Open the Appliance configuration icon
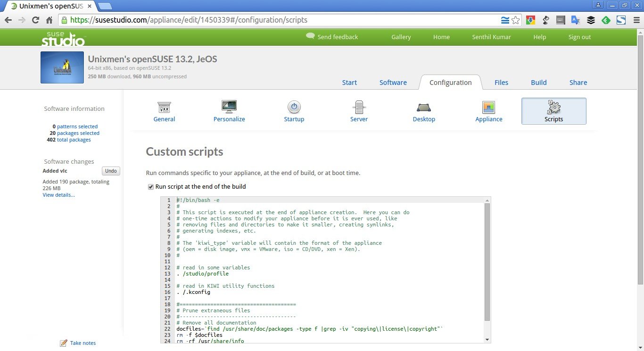The width and height of the screenshot is (644, 351). (489, 107)
